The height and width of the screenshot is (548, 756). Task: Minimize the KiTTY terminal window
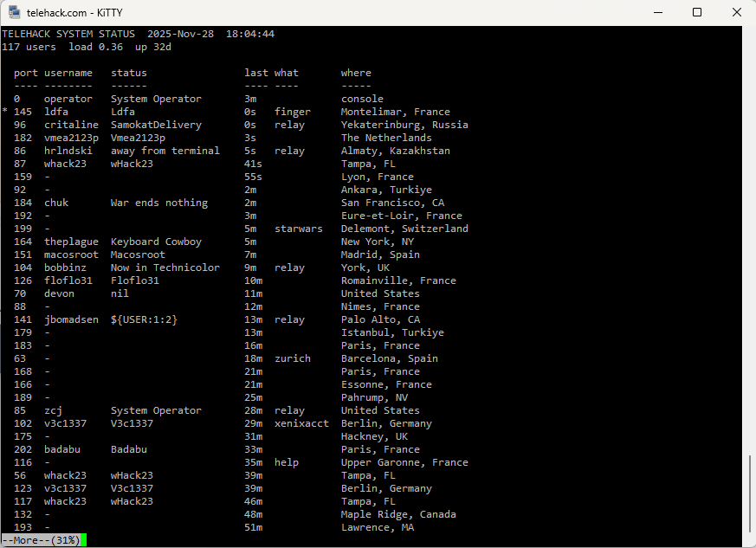pos(657,13)
